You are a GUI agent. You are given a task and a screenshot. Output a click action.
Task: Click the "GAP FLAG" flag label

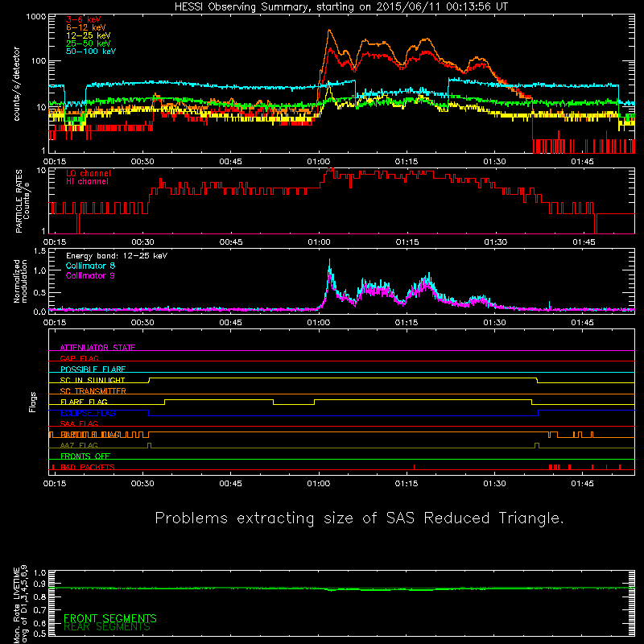click(79, 358)
